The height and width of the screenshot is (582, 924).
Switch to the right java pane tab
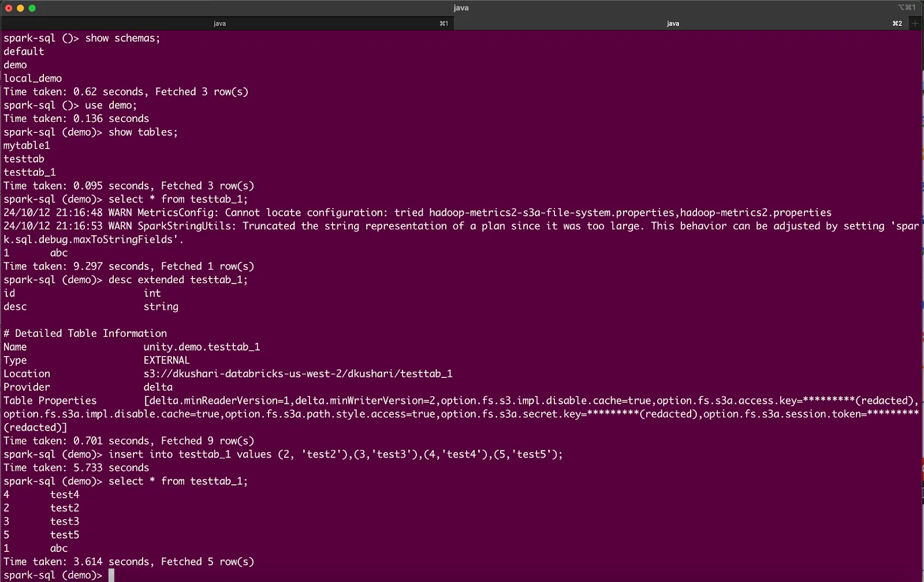point(673,23)
